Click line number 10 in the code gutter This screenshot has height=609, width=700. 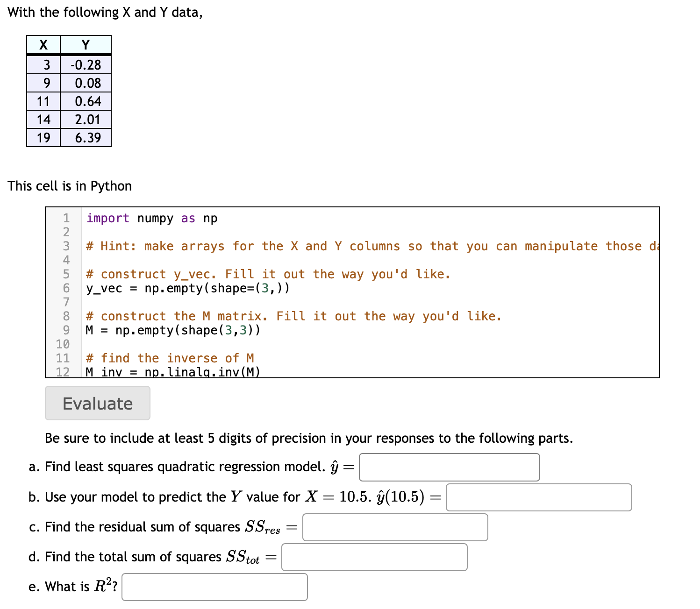[63, 344]
